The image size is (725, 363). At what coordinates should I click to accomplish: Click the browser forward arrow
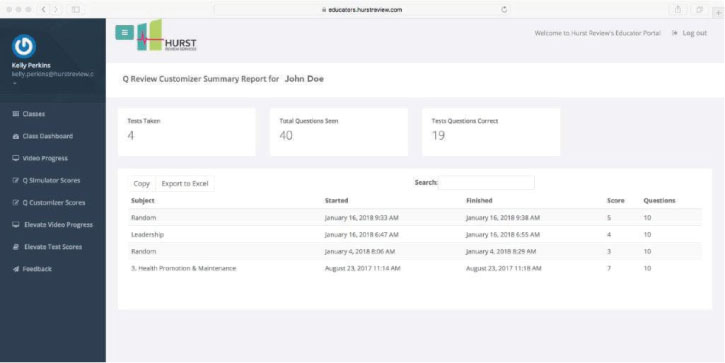pyautogui.click(x=56, y=9)
